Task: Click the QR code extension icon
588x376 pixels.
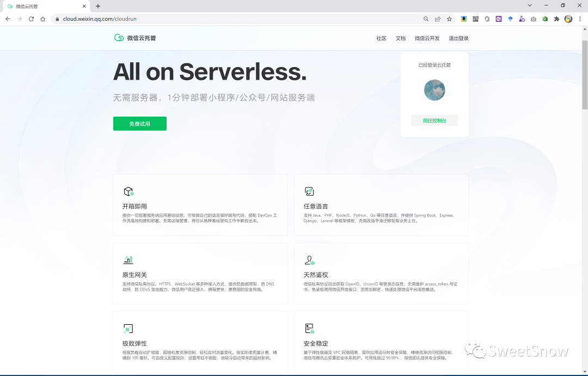Action: 475,19
